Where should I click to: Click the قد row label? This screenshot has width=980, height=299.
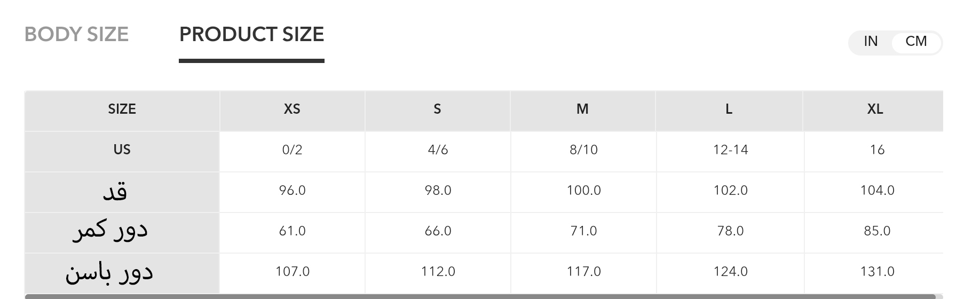115,191
